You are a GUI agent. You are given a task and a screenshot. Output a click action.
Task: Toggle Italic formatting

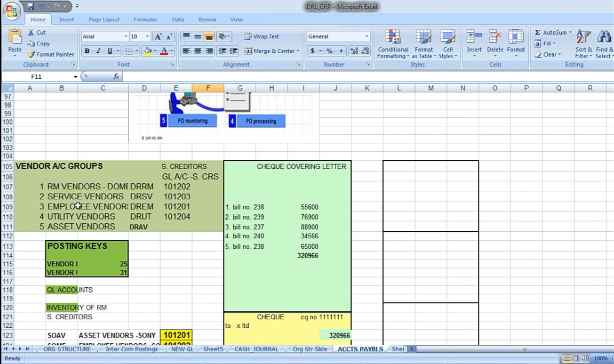tap(98, 51)
